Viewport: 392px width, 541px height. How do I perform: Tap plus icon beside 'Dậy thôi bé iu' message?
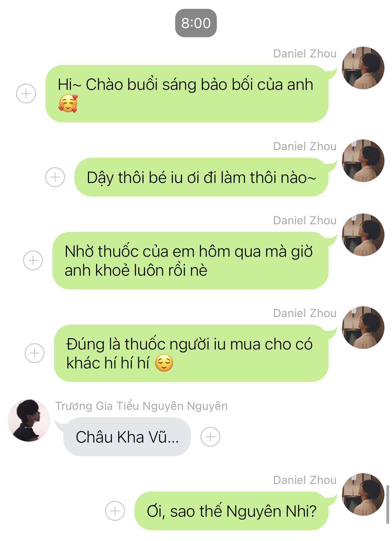tap(55, 177)
